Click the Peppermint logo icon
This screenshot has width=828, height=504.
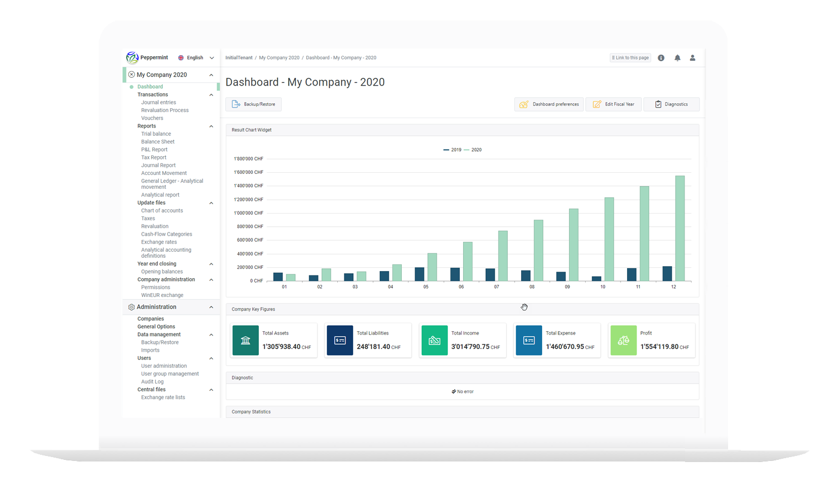(132, 57)
